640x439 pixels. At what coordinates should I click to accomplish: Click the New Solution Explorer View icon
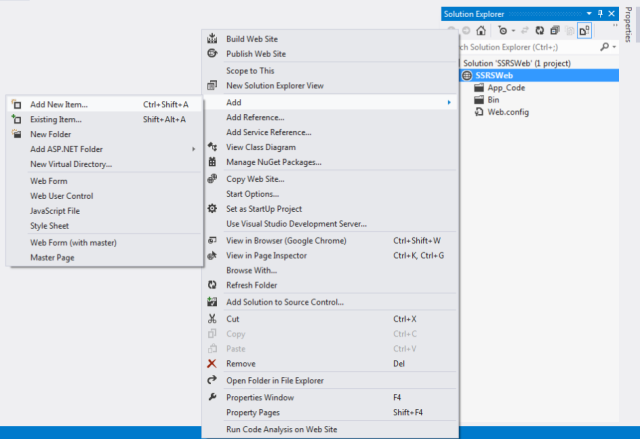(x=212, y=85)
